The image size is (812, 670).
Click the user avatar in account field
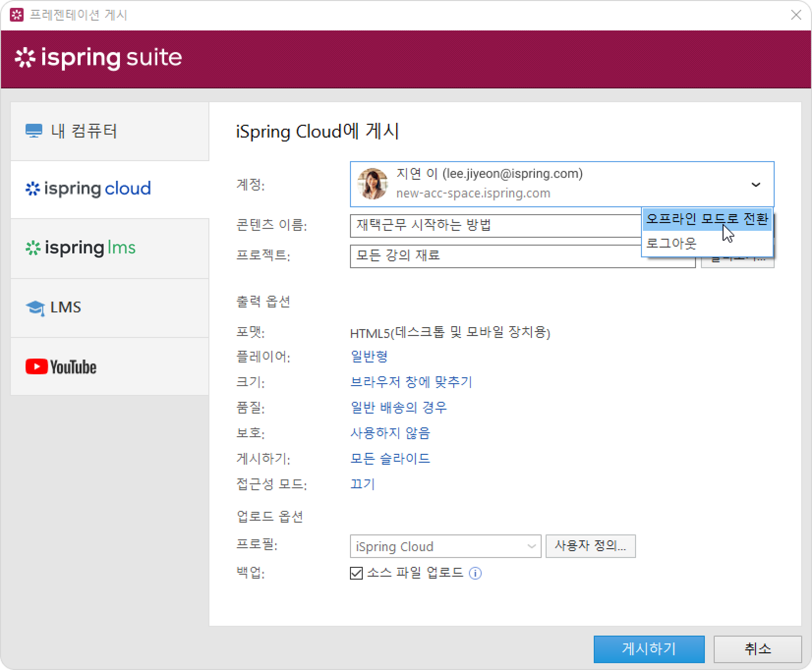tap(372, 184)
